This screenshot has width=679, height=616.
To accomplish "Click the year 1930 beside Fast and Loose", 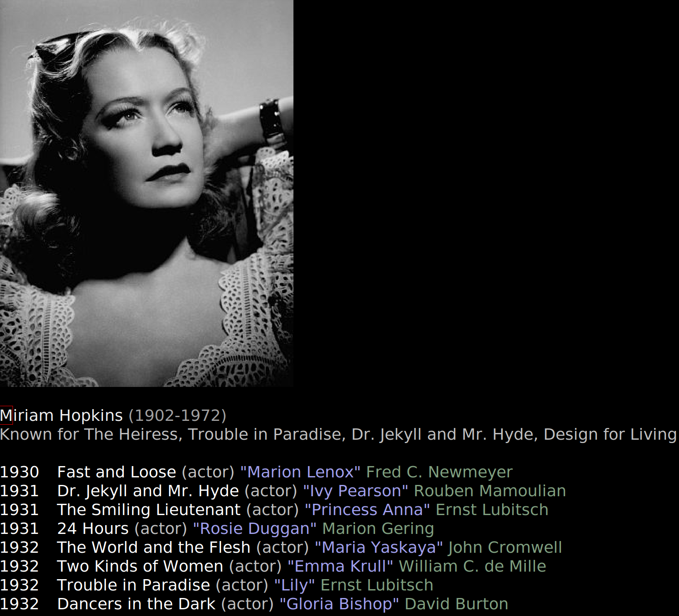I will point(19,472).
